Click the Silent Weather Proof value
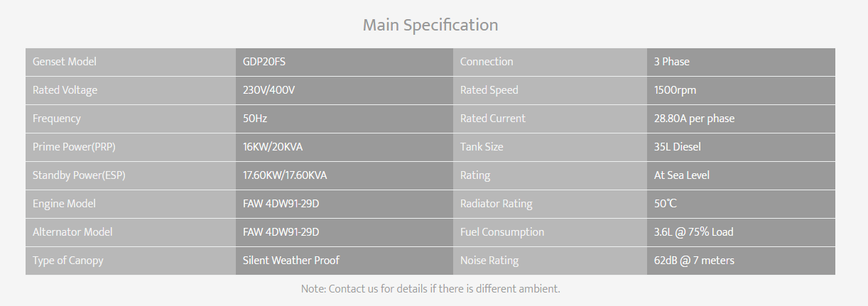868x306 pixels. point(291,261)
